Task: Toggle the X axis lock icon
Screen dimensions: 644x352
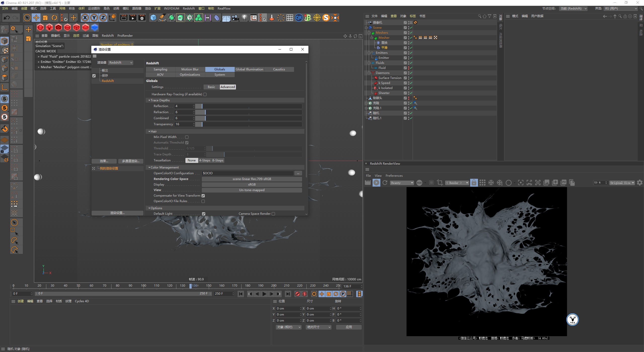Action: (x=85, y=18)
